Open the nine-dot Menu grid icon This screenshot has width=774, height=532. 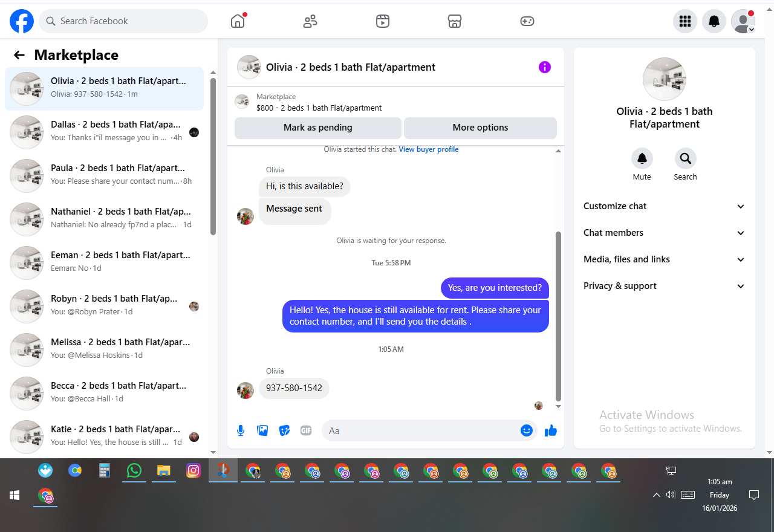click(685, 21)
